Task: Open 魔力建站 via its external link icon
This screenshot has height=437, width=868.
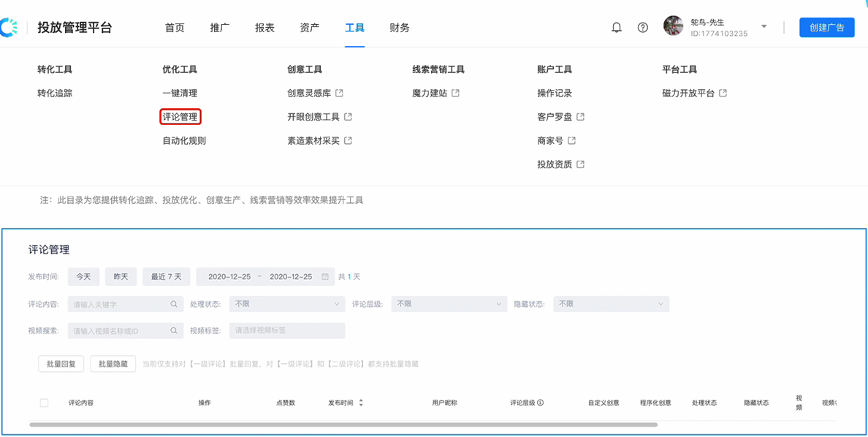Action: 455,93
